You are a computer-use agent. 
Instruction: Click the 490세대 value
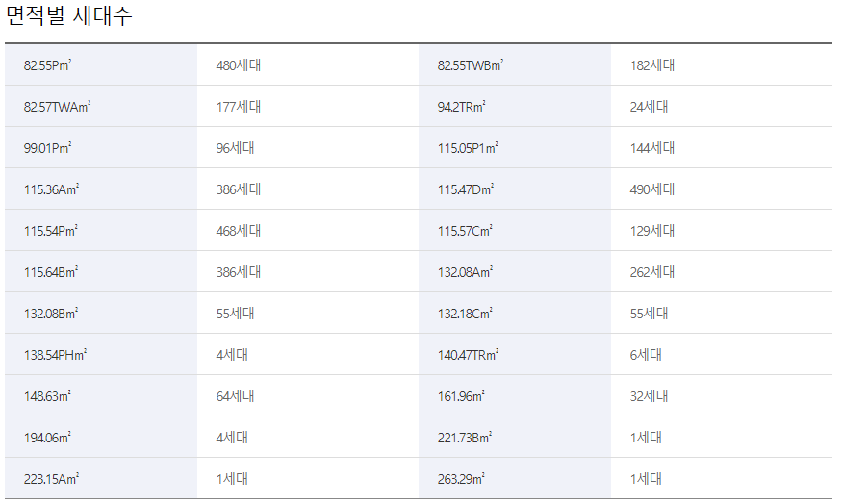(x=652, y=189)
